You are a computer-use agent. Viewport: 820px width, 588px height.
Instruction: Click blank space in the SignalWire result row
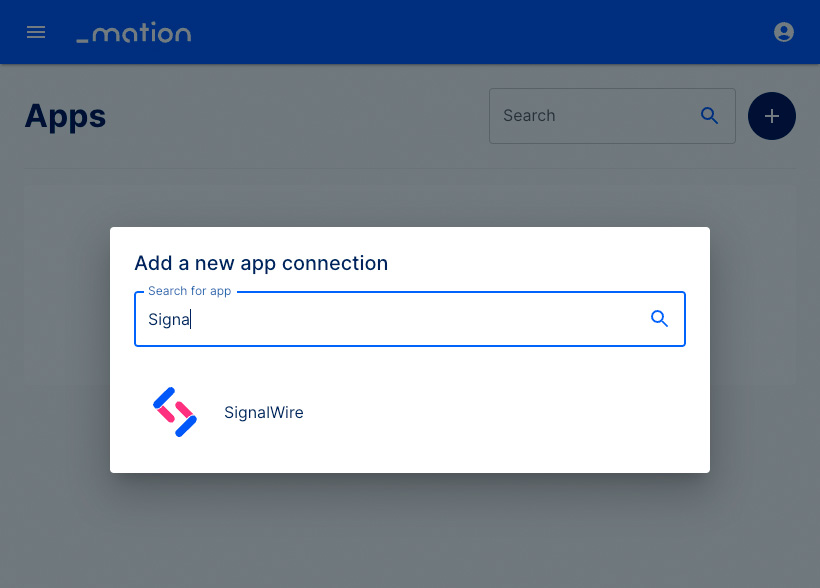coord(497,412)
